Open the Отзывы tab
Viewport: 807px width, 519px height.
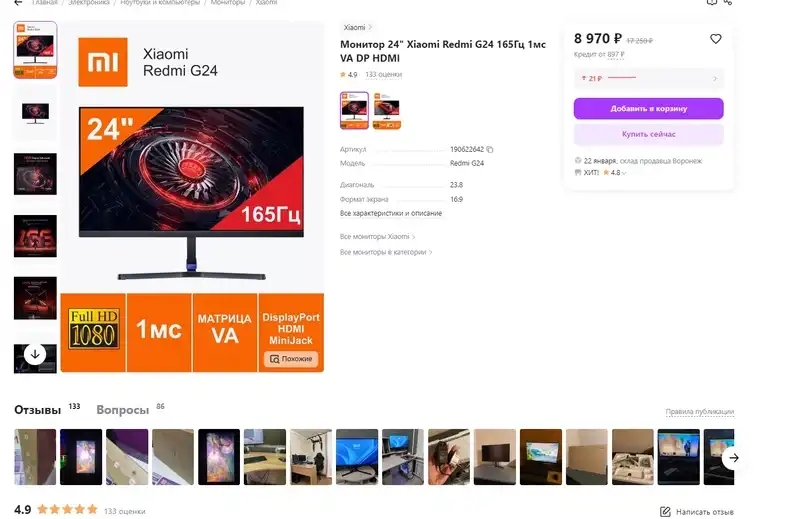[x=38, y=410]
